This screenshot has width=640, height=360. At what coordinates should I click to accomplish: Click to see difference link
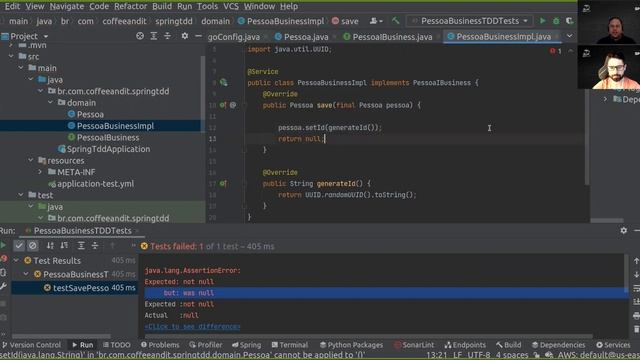192,327
